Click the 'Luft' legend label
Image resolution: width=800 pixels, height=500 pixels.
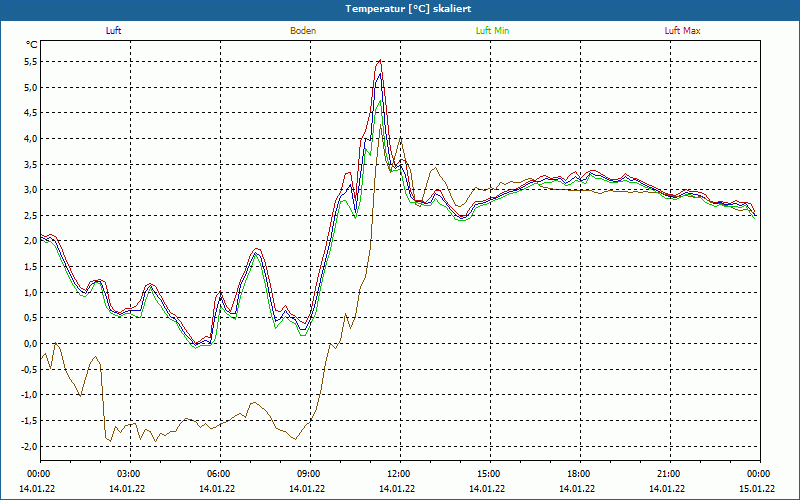coord(113,31)
